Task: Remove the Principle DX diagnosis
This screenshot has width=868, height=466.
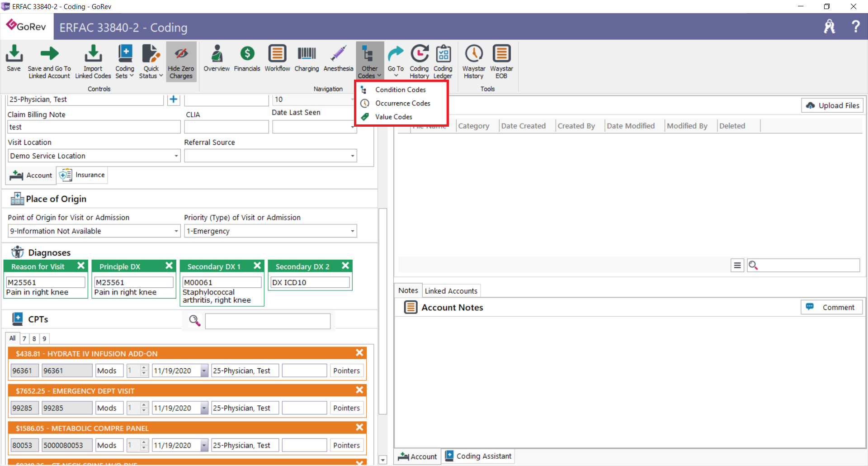Action: [169, 266]
